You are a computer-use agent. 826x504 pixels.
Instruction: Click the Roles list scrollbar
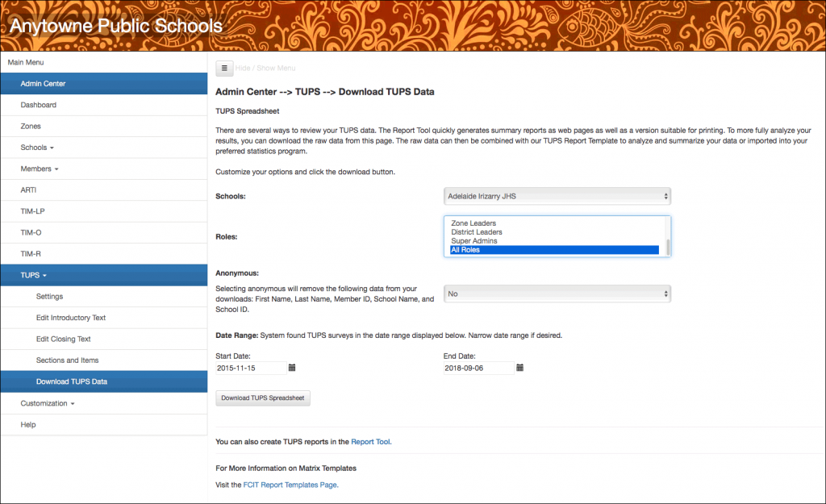tap(666, 236)
